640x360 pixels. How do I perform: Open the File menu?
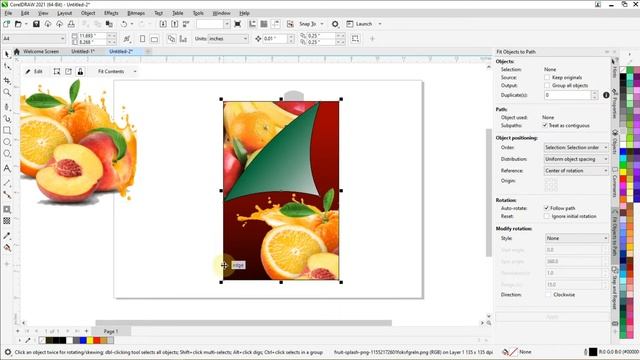pyautogui.click(x=8, y=13)
